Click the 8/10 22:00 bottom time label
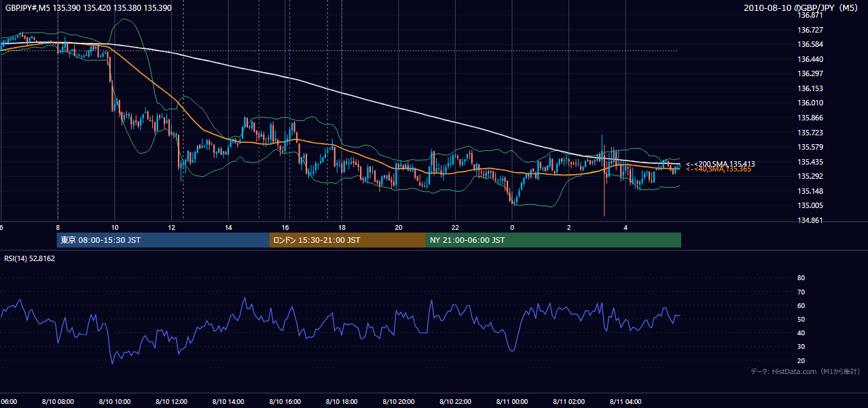 click(x=454, y=402)
